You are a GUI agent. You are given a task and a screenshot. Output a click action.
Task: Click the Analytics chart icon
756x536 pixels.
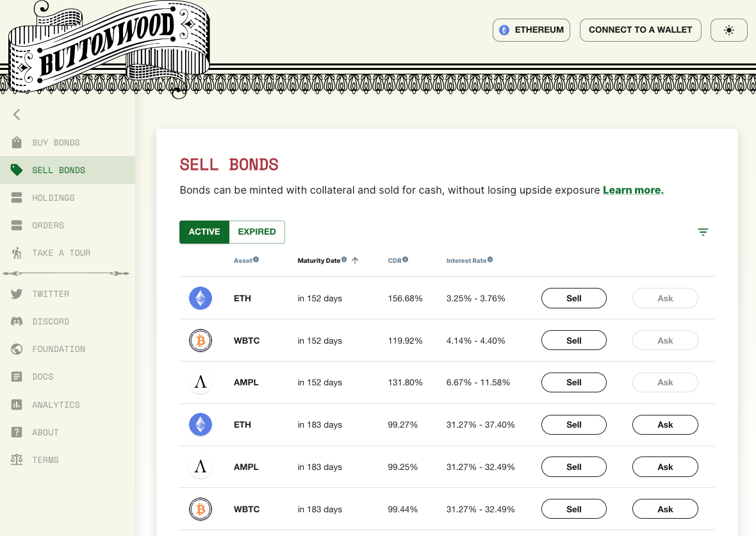coord(17,405)
